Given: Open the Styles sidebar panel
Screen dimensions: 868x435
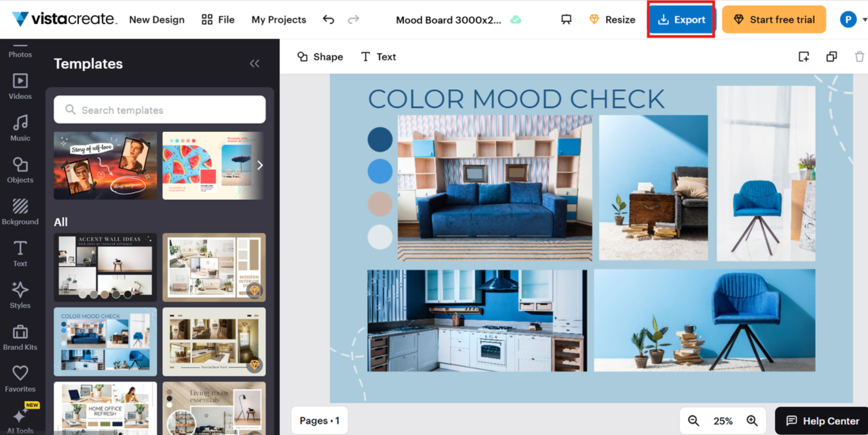Looking at the screenshot, I should click(x=20, y=295).
